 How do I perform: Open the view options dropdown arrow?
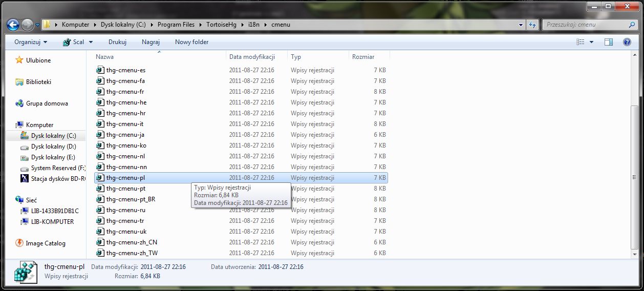coord(592,42)
